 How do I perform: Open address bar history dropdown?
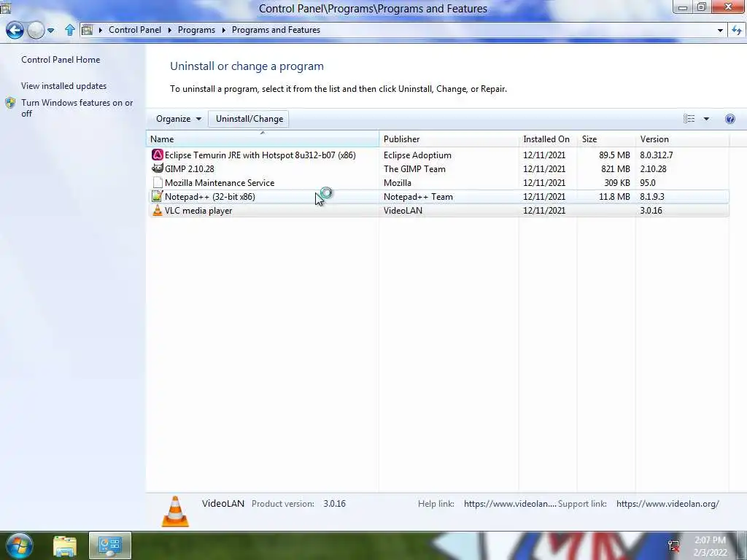[720, 31]
